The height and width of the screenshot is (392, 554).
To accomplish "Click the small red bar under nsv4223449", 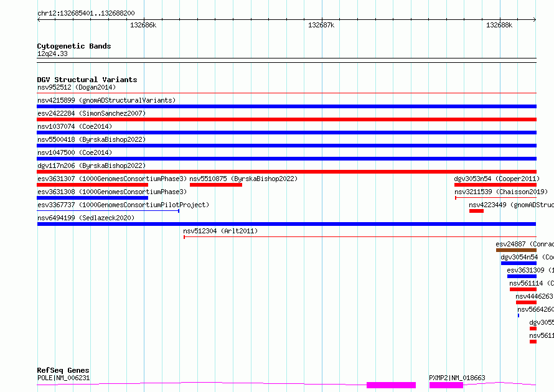I will [476, 211].
